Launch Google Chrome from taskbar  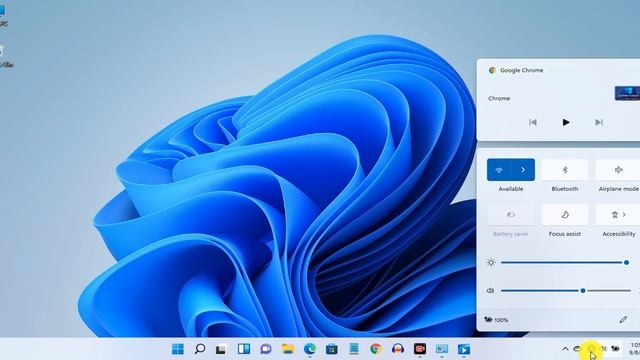(x=376, y=349)
